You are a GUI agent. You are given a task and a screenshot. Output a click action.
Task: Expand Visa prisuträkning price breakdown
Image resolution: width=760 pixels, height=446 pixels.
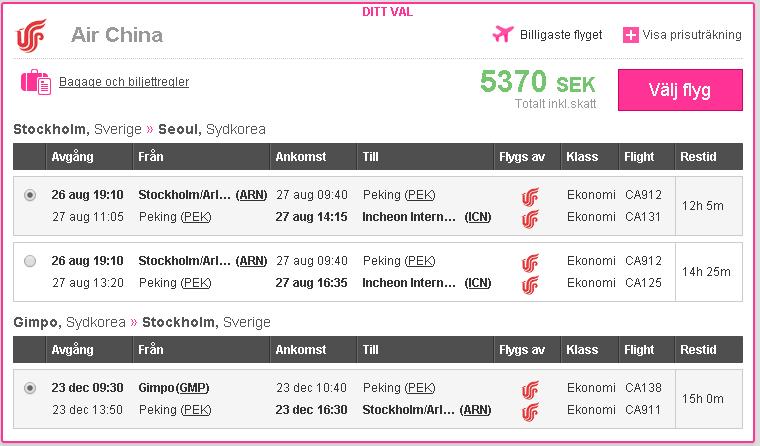coord(691,35)
